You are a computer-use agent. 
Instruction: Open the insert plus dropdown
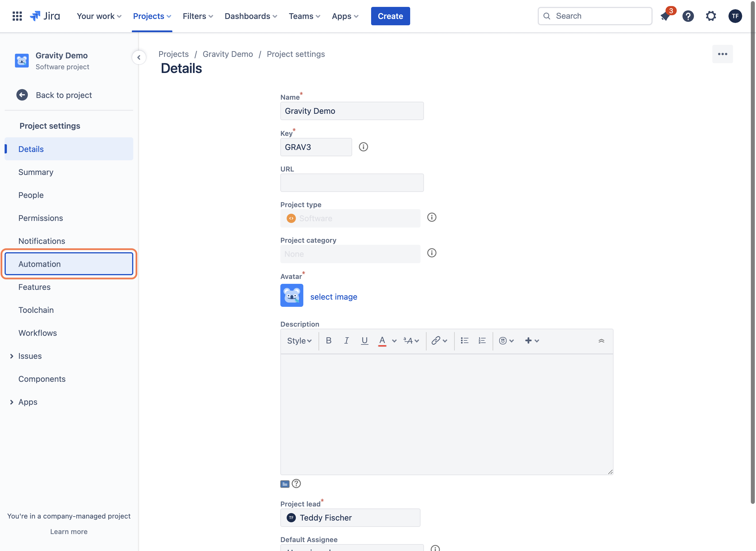[x=532, y=340]
